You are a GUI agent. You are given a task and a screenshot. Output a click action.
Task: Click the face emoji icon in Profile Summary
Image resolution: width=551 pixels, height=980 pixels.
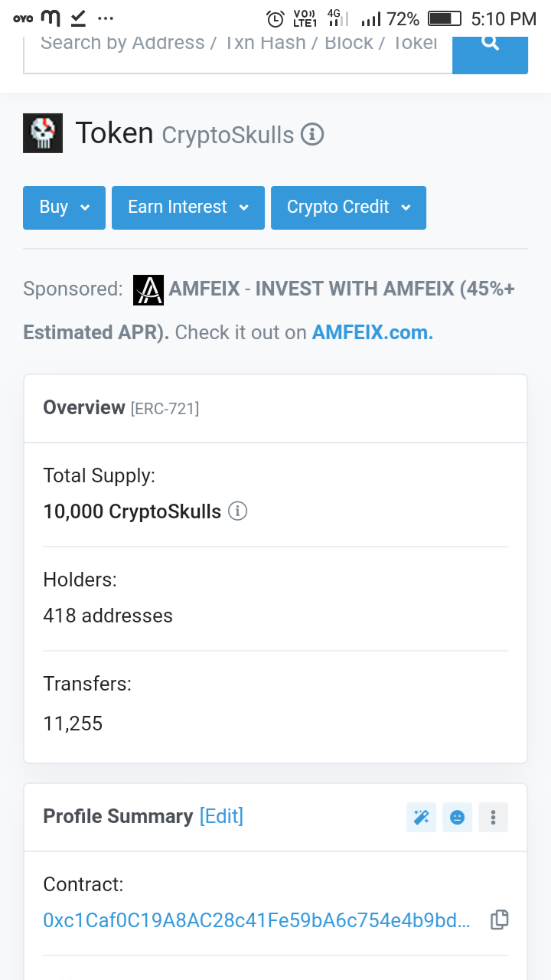pyautogui.click(x=457, y=817)
